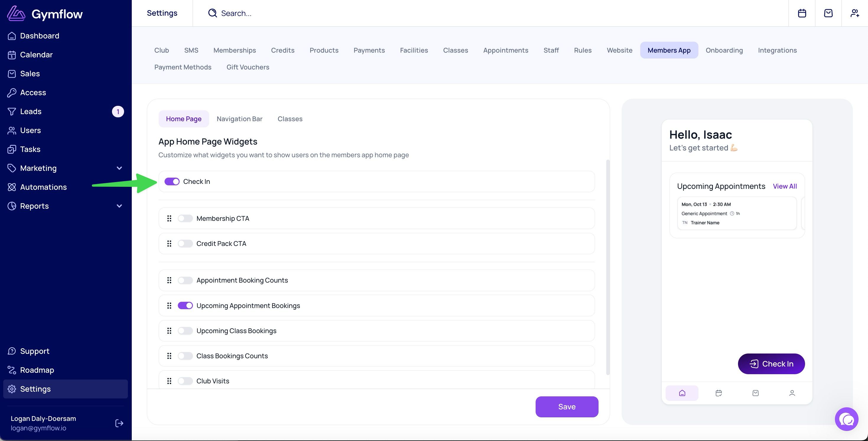This screenshot has height=441, width=868.
Task: Click drag handle for Appointment Booking Counts
Action: click(x=169, y=280)
